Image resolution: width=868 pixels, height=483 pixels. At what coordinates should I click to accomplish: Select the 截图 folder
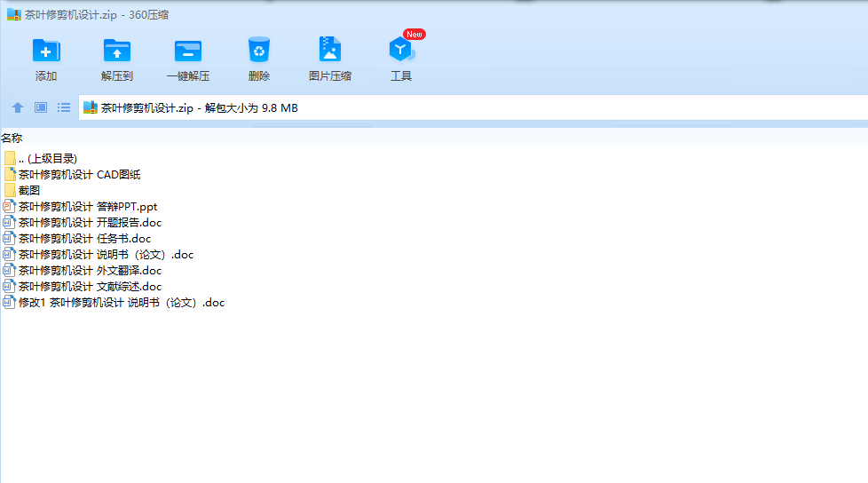[22, 191]
